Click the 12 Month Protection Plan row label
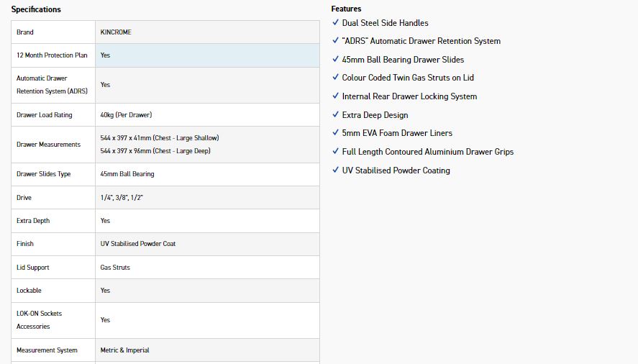Viewport: 638px width, 364px height. tap(52, 55)
